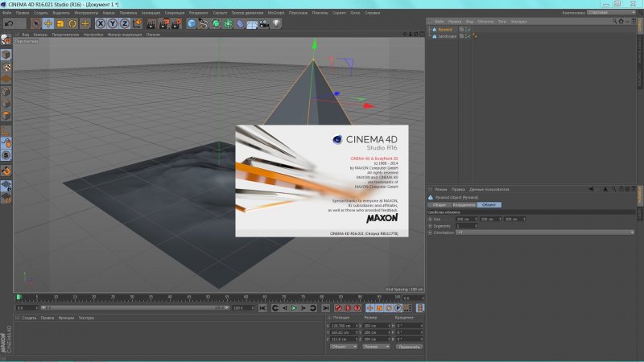Toggle Autokeying red button
This screenshot has width=644, height=362.
coord(348,308)
